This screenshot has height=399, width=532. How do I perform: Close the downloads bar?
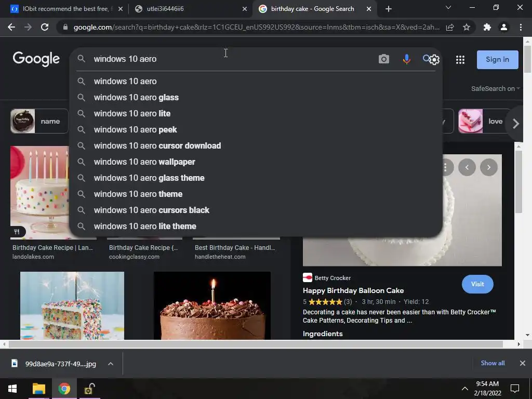[523, 363]
